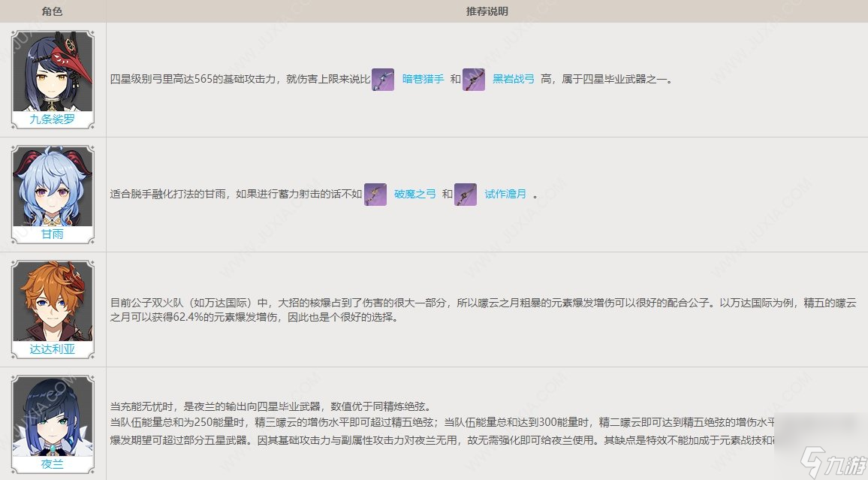Open the 甘雨 name link
The image size is (868, 480).
click(x=52, y=234)
